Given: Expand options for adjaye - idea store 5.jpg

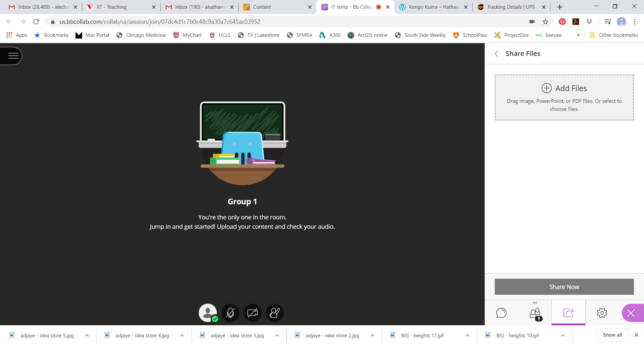Looking at the screenshot, I should 87,335.
